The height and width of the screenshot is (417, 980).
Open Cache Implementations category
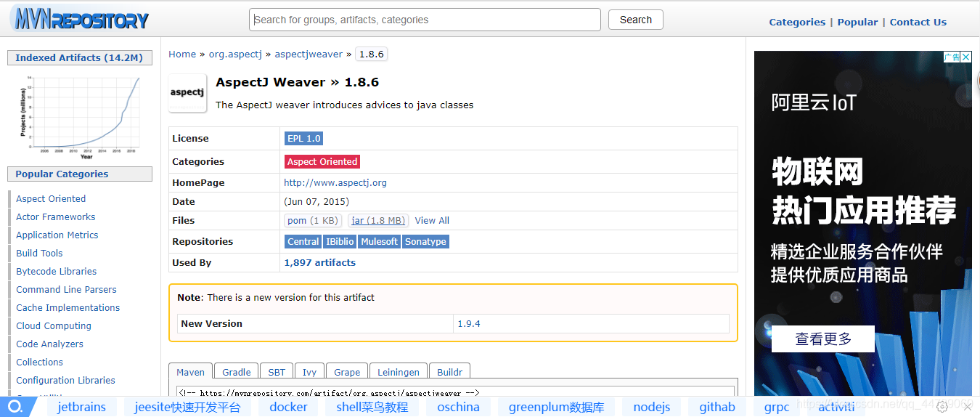[68, 307]
